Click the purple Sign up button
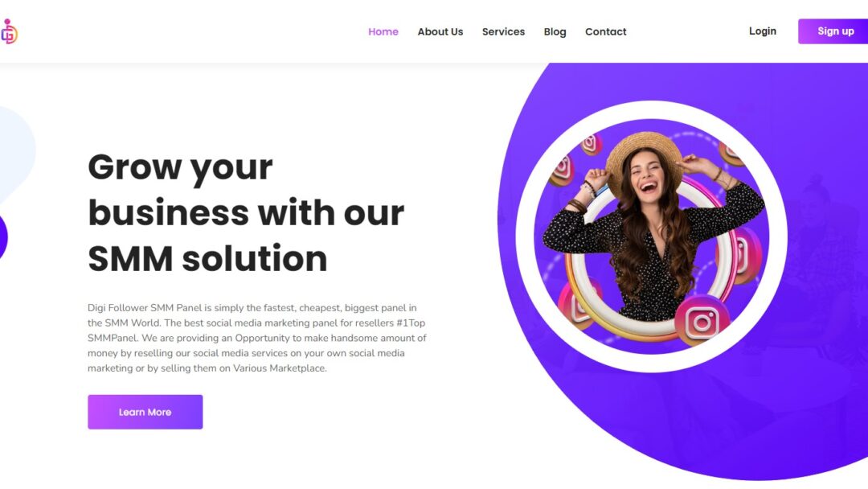Screen dimensions: 868x489 [833, 31]
